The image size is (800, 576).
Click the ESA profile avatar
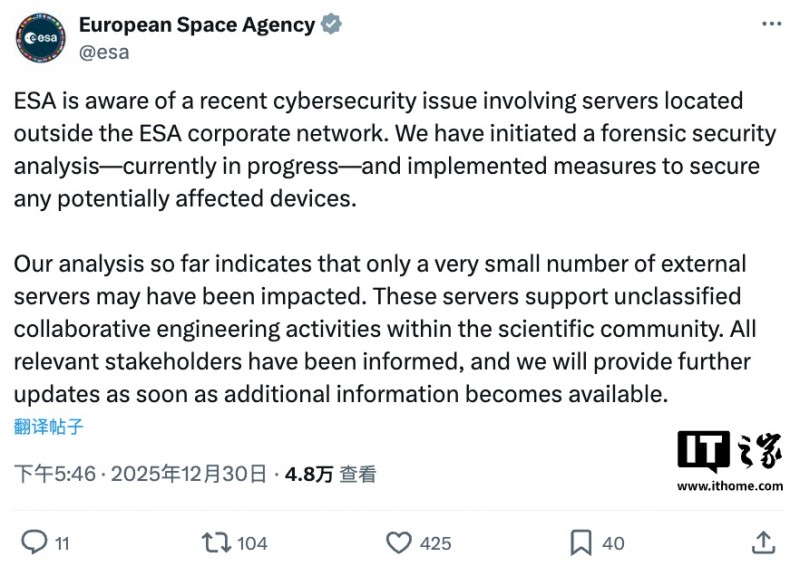(x=41, y=39)
